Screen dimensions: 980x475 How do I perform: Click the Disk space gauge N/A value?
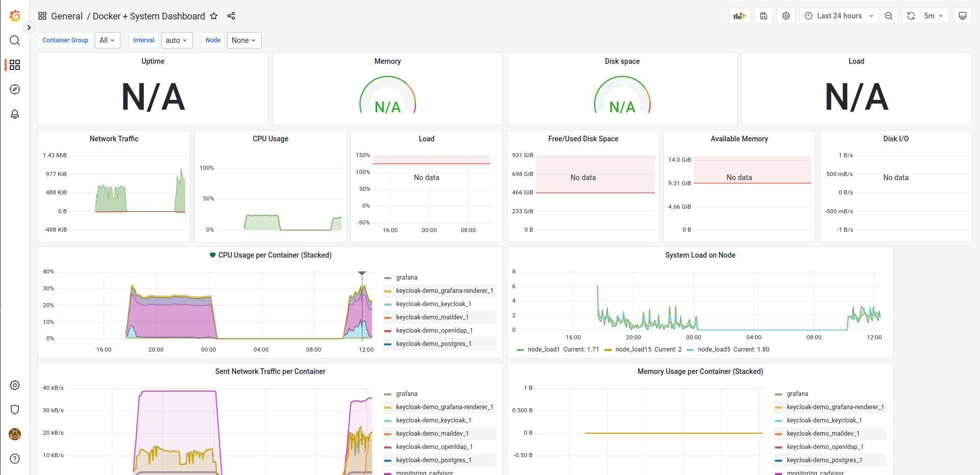[622, 107]
